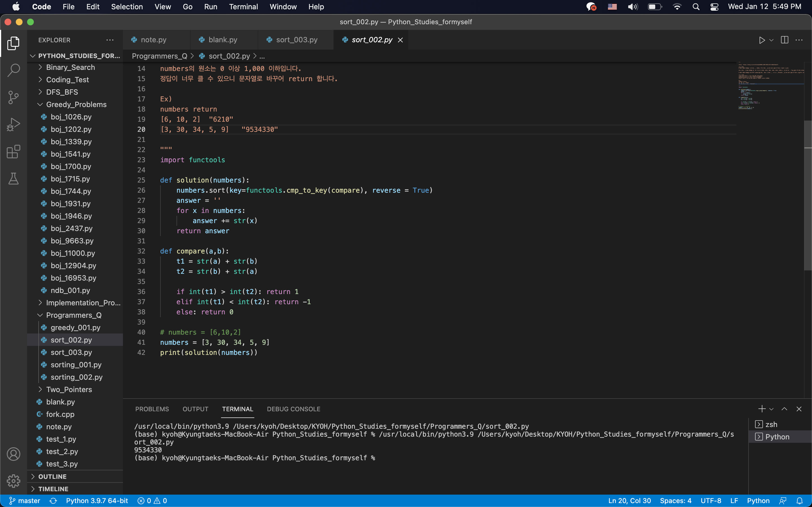Viewport: 812px width, 507px height.
Task: Split the editor to the right
Action: coord(784,39)
